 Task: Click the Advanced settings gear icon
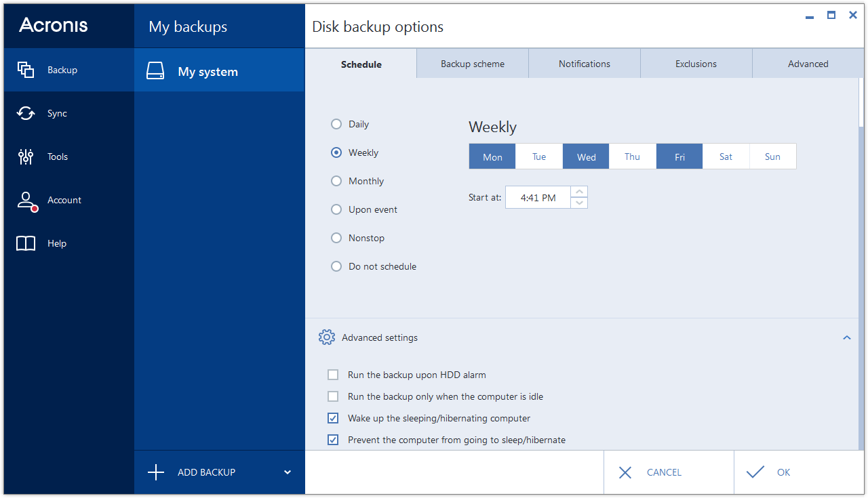coord(327,337)
